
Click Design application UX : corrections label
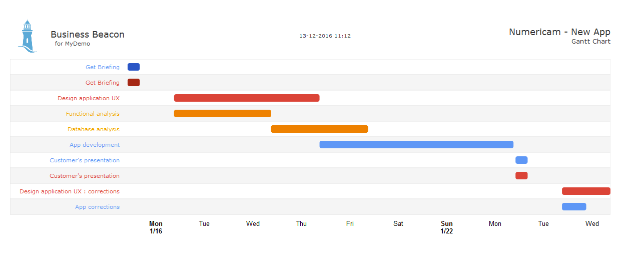[x=70, y=191]
